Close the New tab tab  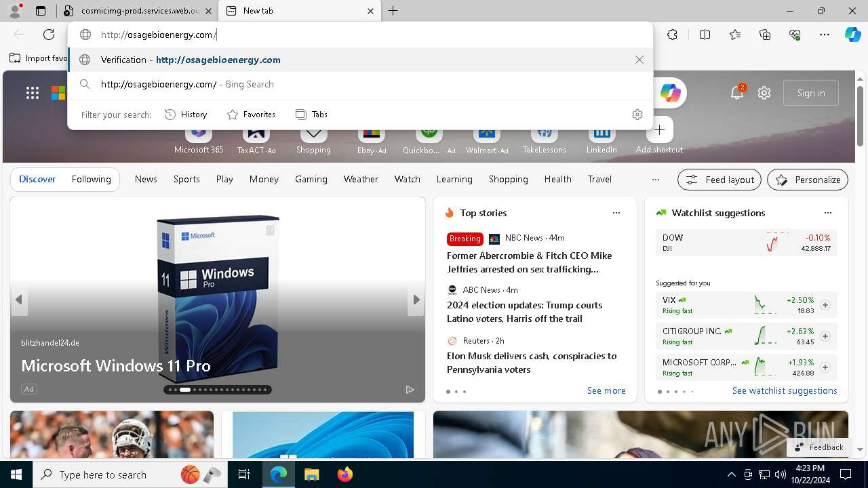point(370,11)
